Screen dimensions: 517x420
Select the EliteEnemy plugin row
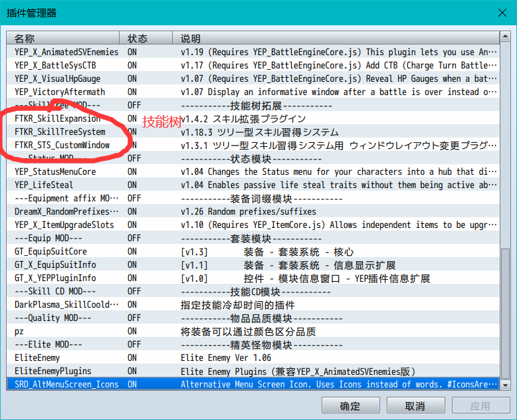tap(253, 358)
